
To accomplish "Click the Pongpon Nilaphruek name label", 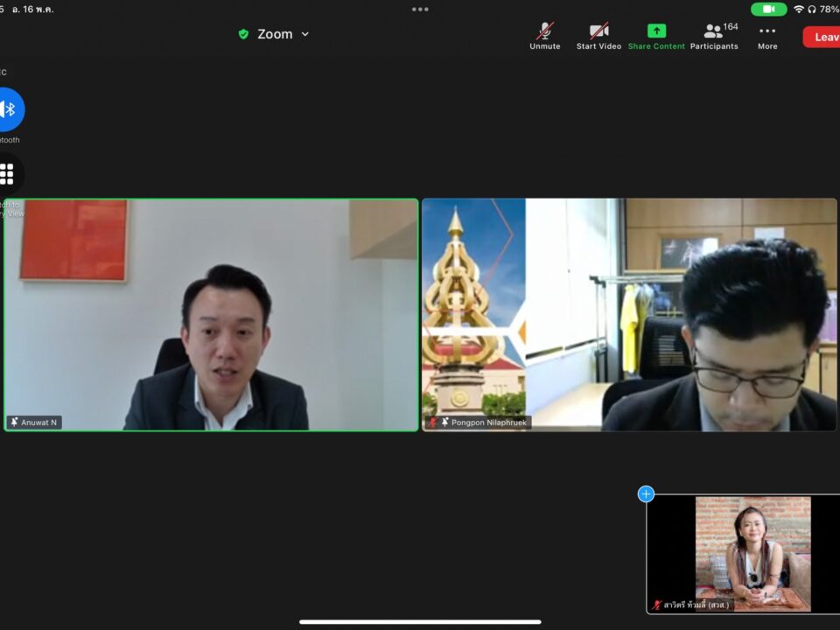I will pos(488,422).
